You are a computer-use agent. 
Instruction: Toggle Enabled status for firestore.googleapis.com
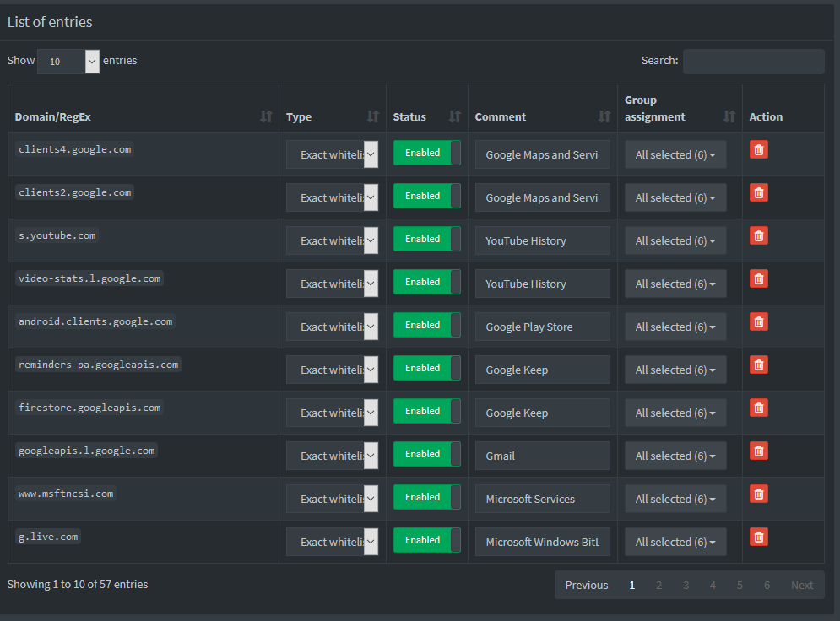click(427, 411)
